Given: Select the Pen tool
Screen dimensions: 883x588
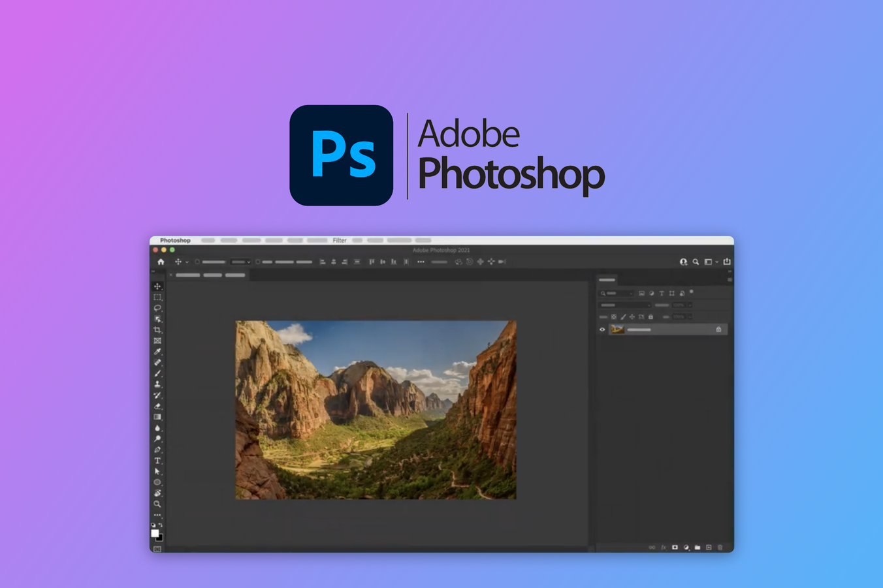Looking at the screenshot, I should (157, 450).
